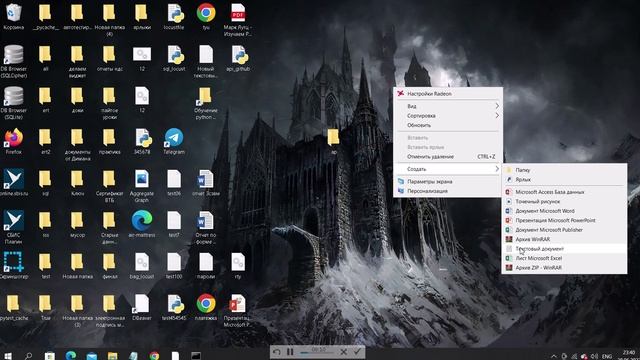Show hidden system tray icons
The width and height of the screenshot is (640, 360).
(553, 356)
